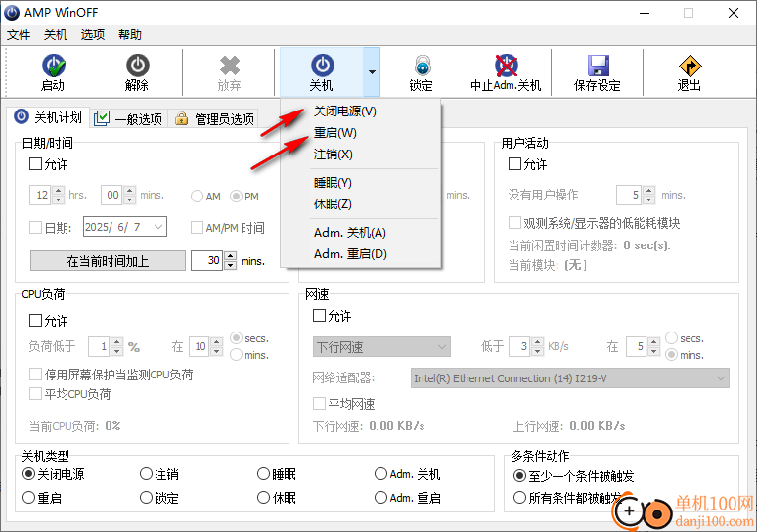
Task: Select 锁定 shutdown type radio
Action: pos(146,497)
